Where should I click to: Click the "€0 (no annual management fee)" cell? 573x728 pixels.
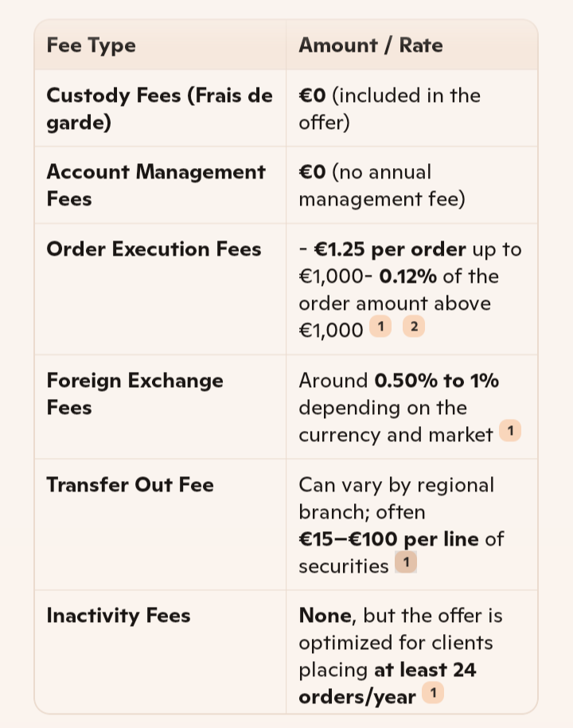click(x=381, y=185)
